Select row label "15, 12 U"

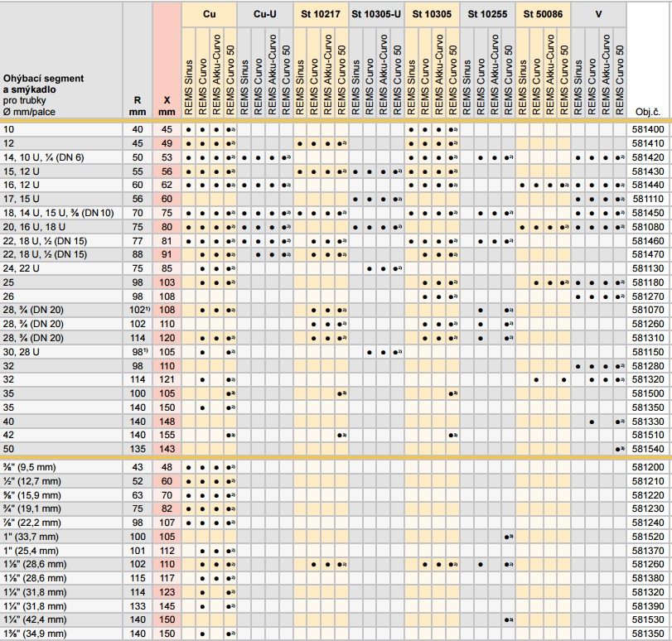[x=21, y=171]
